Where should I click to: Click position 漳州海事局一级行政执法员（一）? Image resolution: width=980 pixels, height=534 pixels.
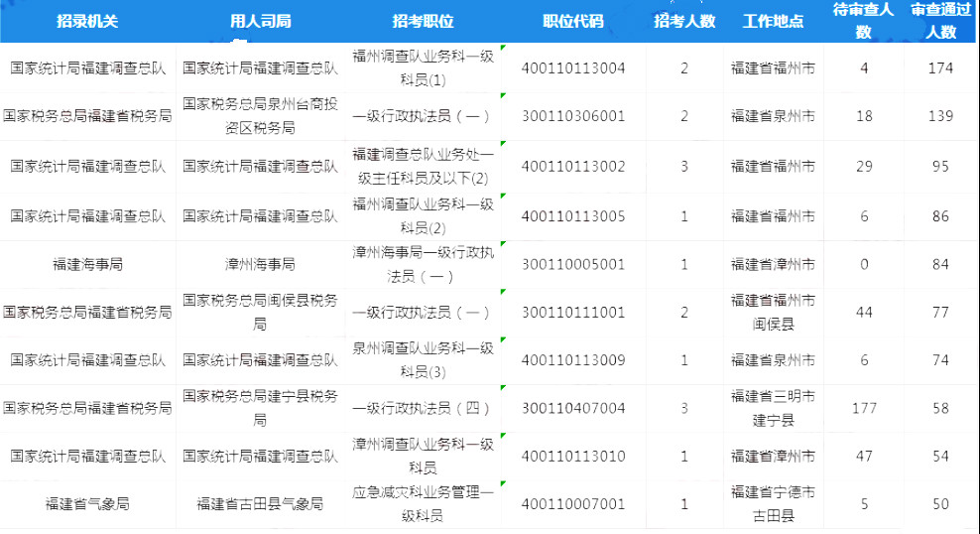[423, 264]
